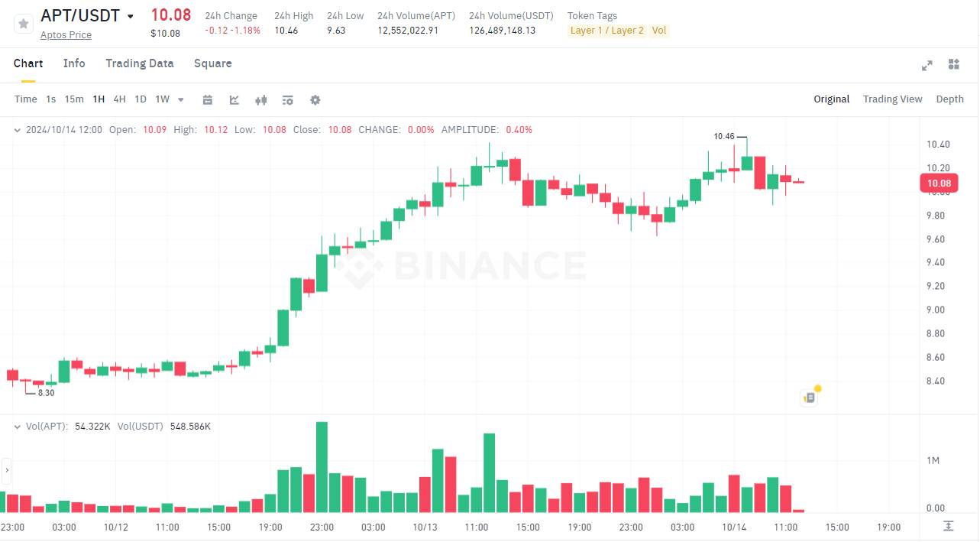Open the candlestick chart style icon
Viewport: 980px width, 542px height.
[x=261, y=99]
